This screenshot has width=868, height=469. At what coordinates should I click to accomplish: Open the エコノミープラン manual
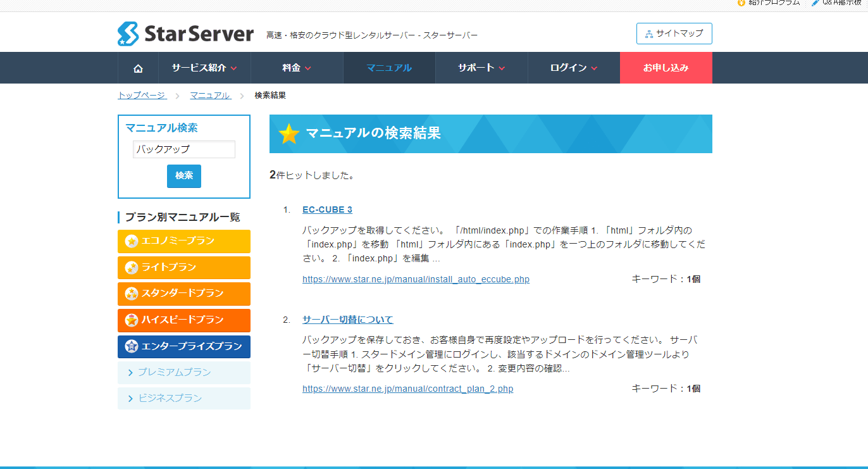[x=184, y=241]
